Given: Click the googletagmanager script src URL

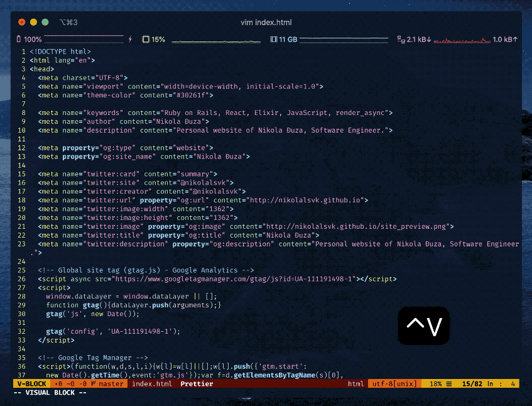Looking at the screenshot, I should 234,279.
